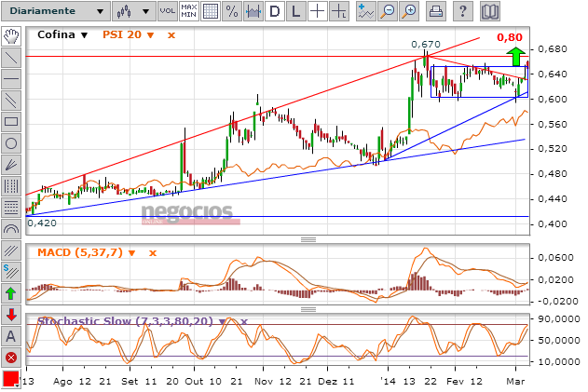Toggle the chart grid button
Viewport: 588px width, 392px height.
tap(211, 11)
